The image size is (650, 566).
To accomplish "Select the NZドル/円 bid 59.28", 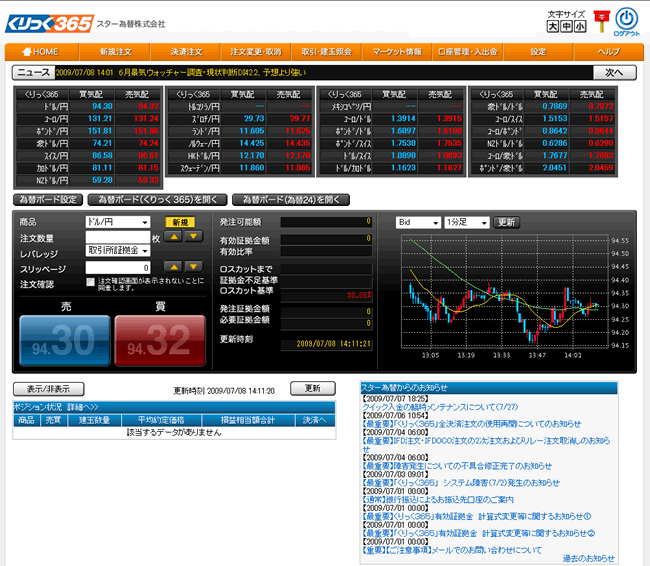I will pos(102,180).
